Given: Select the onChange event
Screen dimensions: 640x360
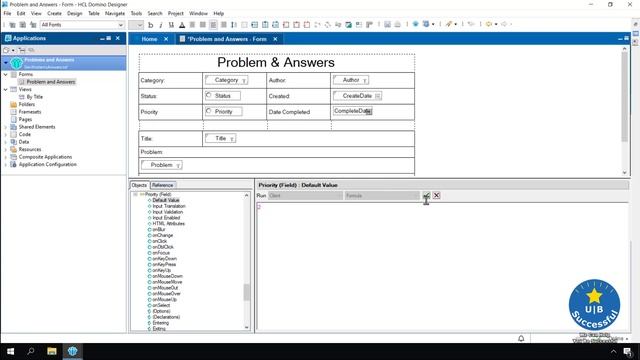Looking at the screenshot, I should coord(162,236).
